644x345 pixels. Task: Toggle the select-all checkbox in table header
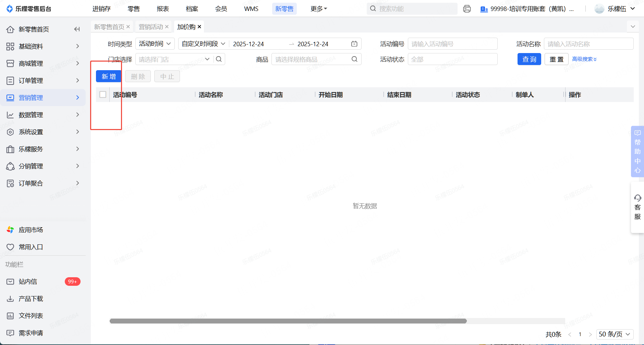tap(103, 94)
